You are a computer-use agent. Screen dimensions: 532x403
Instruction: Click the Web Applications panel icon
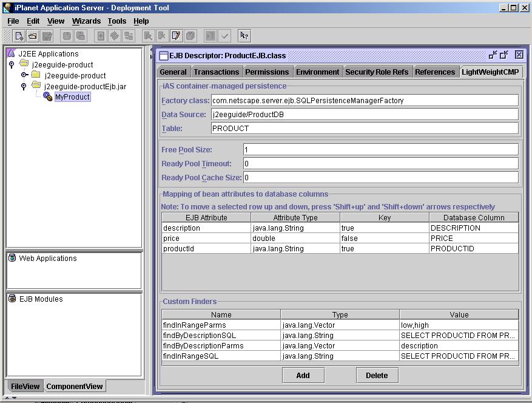tap(12, 258)
